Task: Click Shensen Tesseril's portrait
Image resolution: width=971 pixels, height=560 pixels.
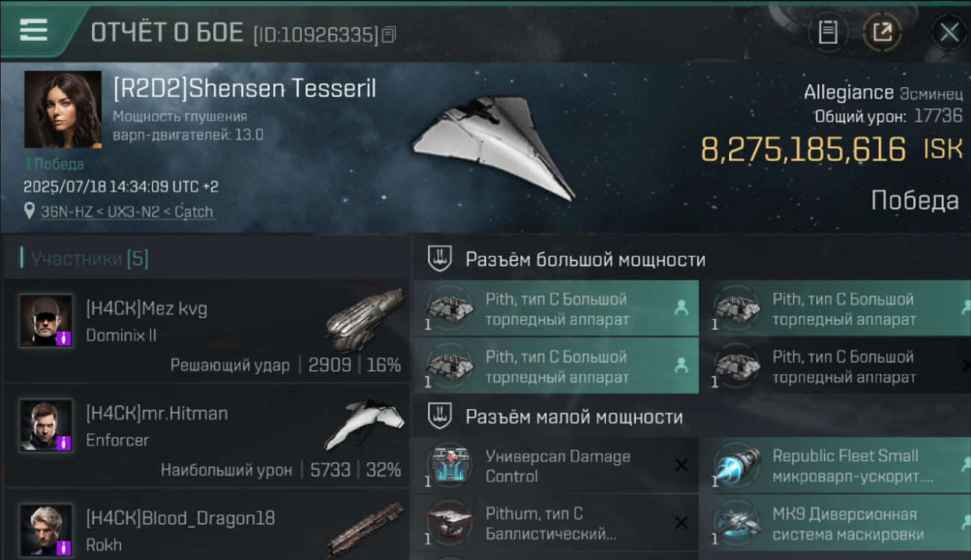Action: [63, 109]
